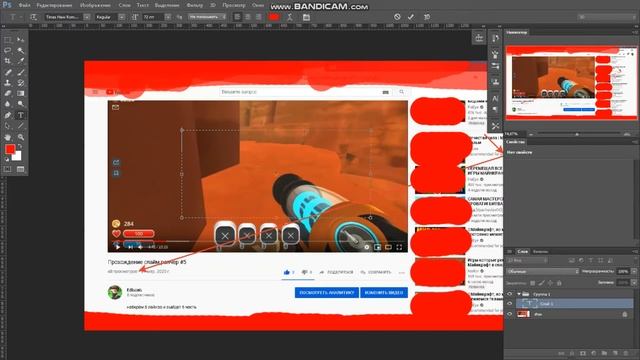The width and height of the screenshot is (640, 360).
Task: Hide the Группа 1 layer group
Action: coord(509,294)
